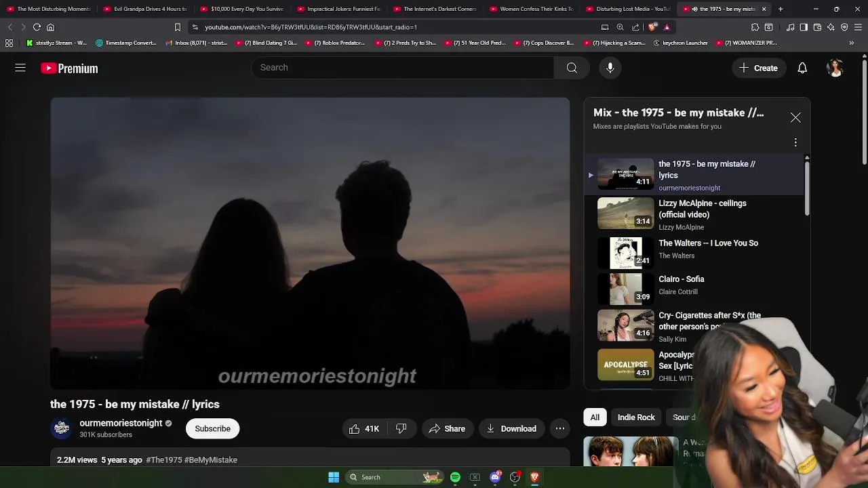Open #BeMyMistake hashtag link
This screenshot has width=868, height=488.
tap(211, 460)
